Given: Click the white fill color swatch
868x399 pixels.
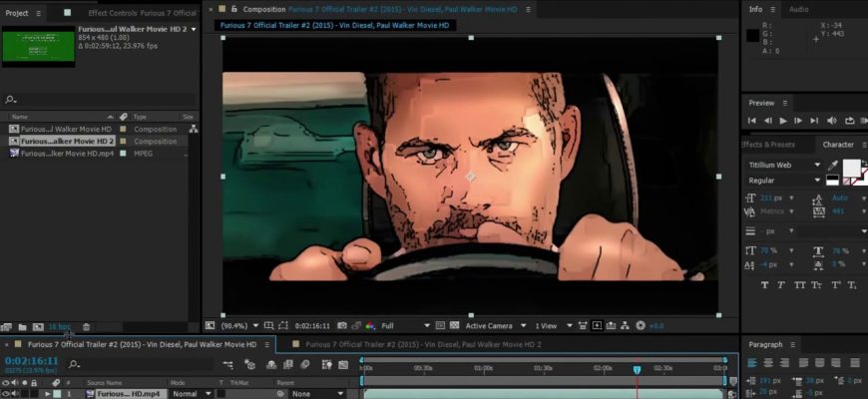Looking at the screenshot, I should tap(851, 167).
